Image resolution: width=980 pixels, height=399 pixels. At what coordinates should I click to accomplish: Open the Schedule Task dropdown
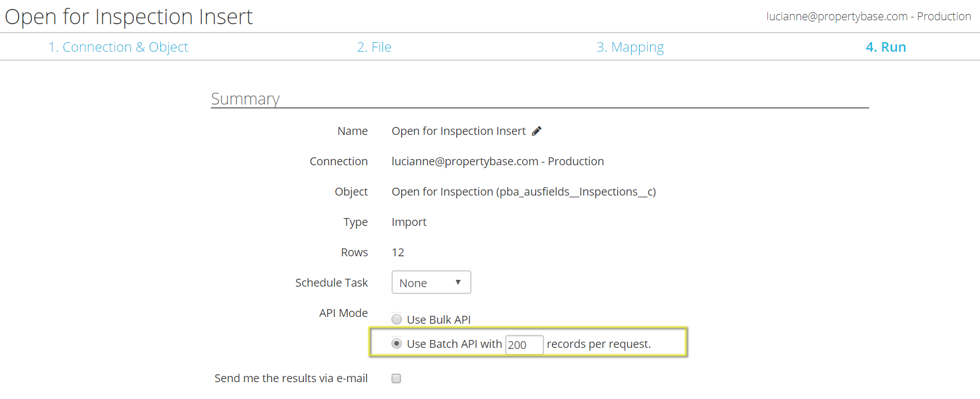click(x=431, y=282)
